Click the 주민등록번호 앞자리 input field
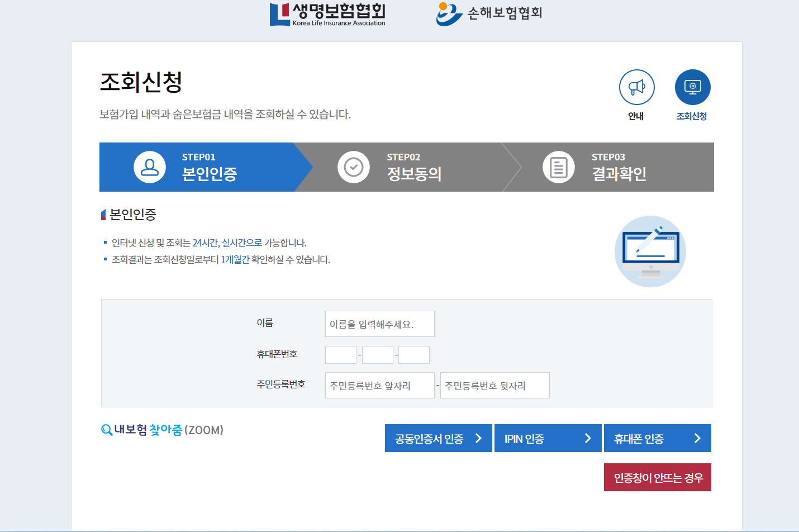Screen dimensions: 799x532 point(379,385)
